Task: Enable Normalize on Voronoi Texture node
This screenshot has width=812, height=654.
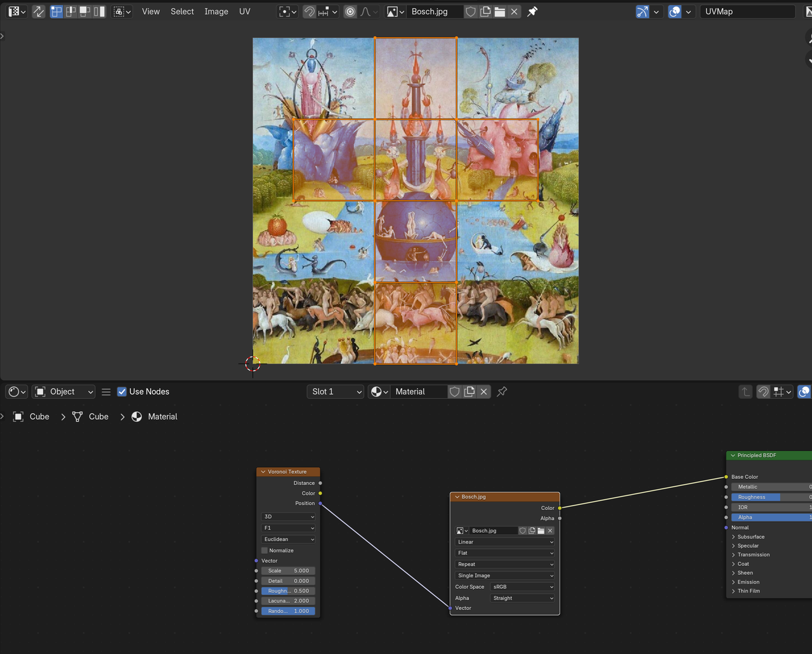Action: (265, 550)
